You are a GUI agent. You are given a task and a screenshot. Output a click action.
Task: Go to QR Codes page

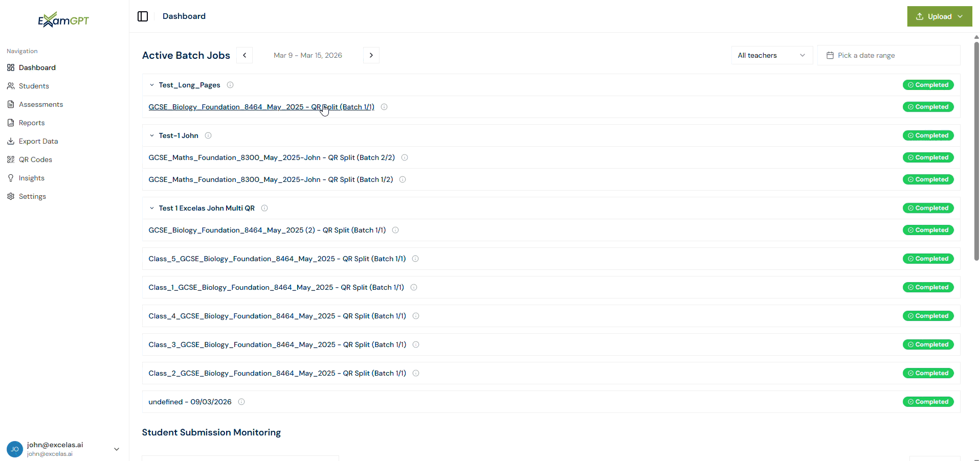35,159
